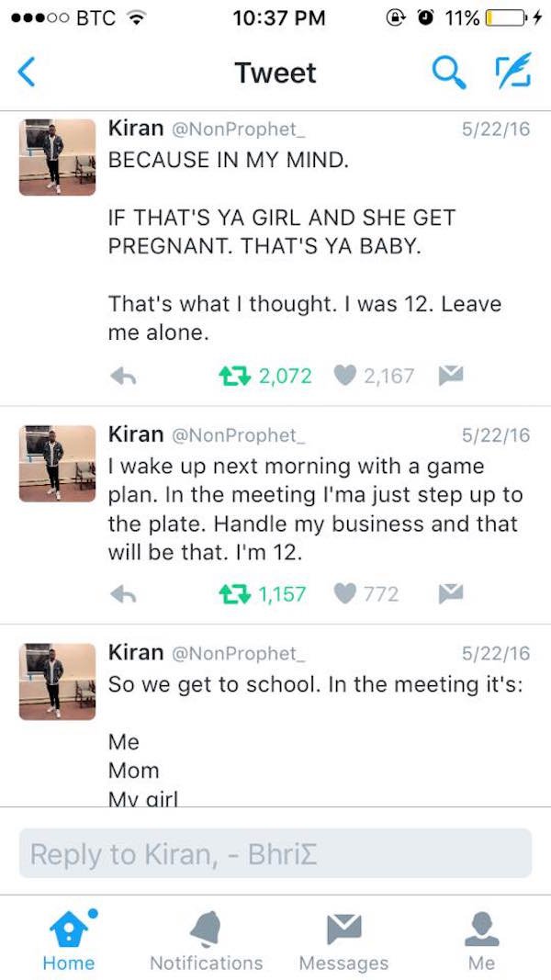Compose new tweet with quill icon
The image size is (551, 980).
pyautogui.click(x=513, y=70)
